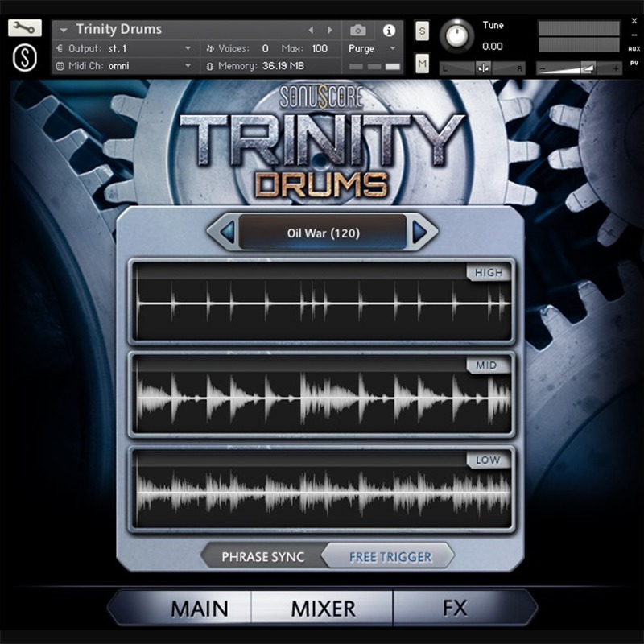Click the purge status indicator bars
644x644 pixels.
[x=374, y=67]
